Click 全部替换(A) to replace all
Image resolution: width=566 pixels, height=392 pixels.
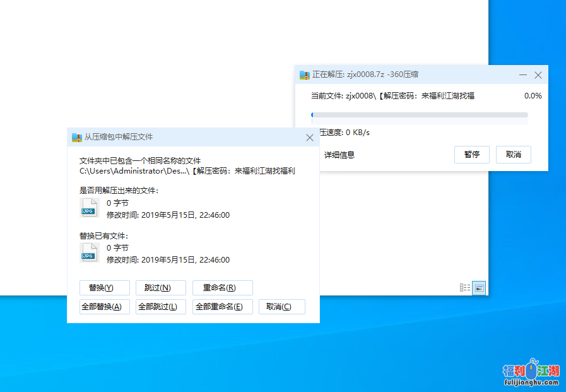[105, 307]
